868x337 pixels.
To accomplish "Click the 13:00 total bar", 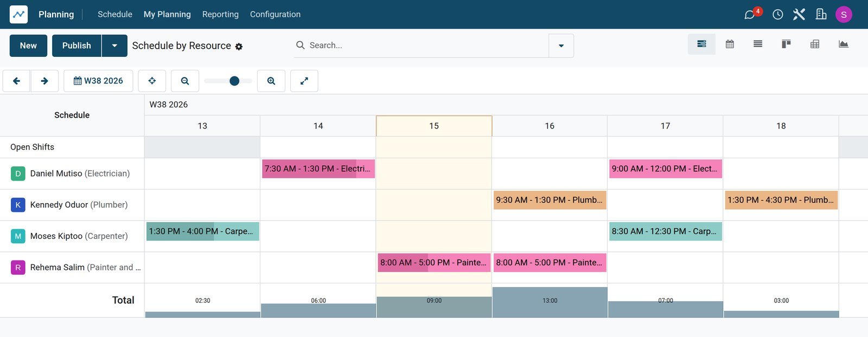I will click(550, 302).
